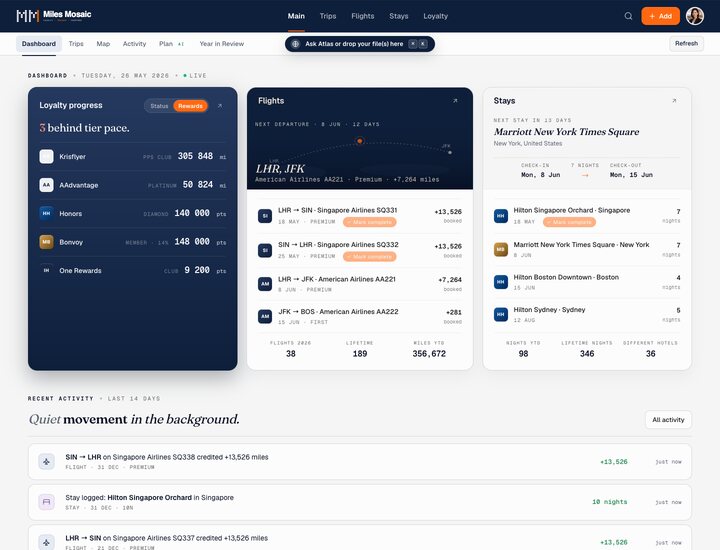Mark complete Hilton Singapore Orchard stay
The image size is (720, 550).
(x=569, y=222)
